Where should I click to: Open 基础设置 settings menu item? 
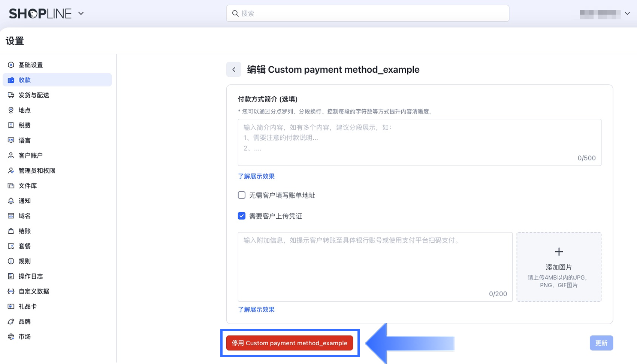(57, 65)
